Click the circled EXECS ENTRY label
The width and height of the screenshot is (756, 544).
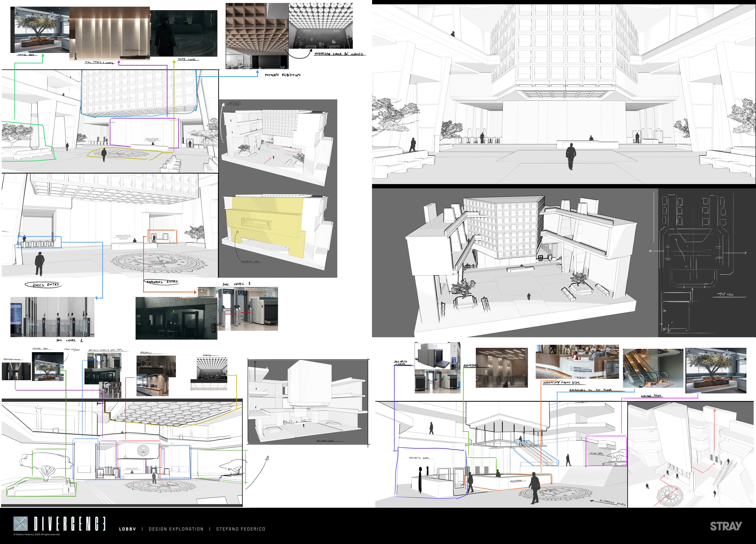[43, 285]
